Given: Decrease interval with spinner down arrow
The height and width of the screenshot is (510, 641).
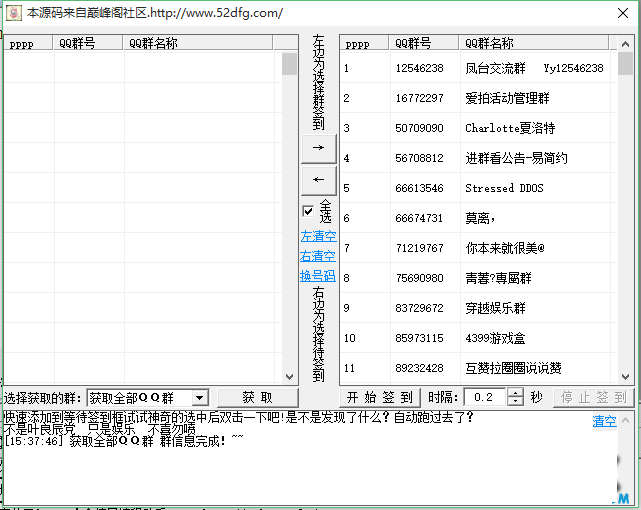Looking at the screenshot, I should (515, 401).
